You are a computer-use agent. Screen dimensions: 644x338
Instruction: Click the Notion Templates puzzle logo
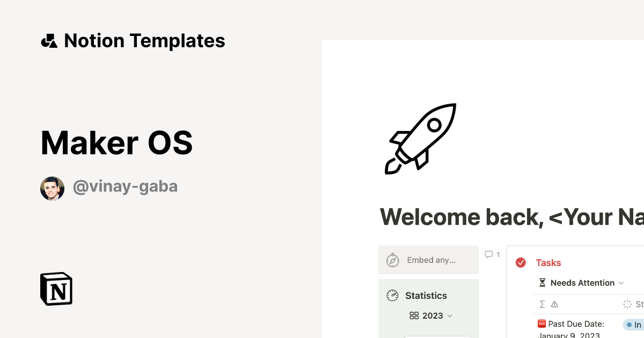coord(49,40)
